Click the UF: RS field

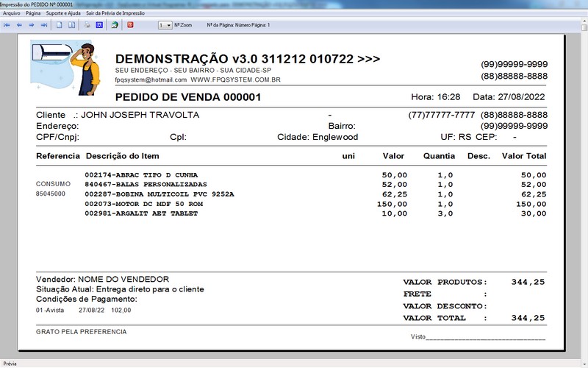tap(456, 137)
